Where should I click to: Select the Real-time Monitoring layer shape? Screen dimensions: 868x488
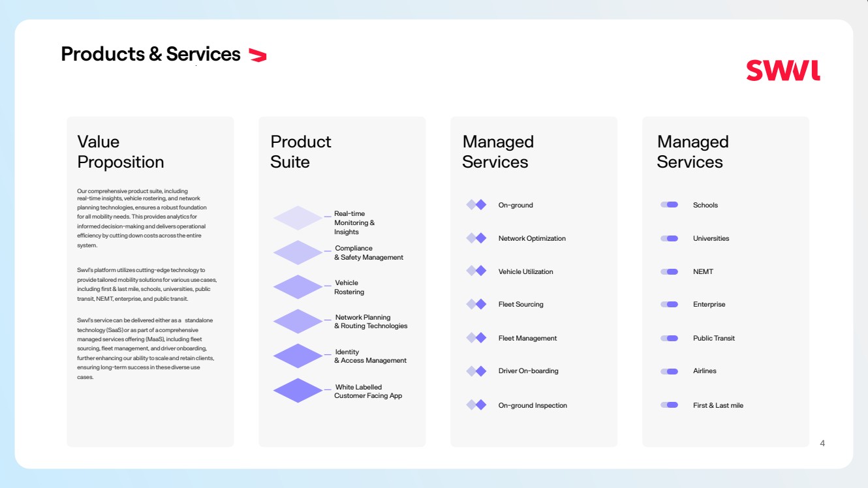298,218
